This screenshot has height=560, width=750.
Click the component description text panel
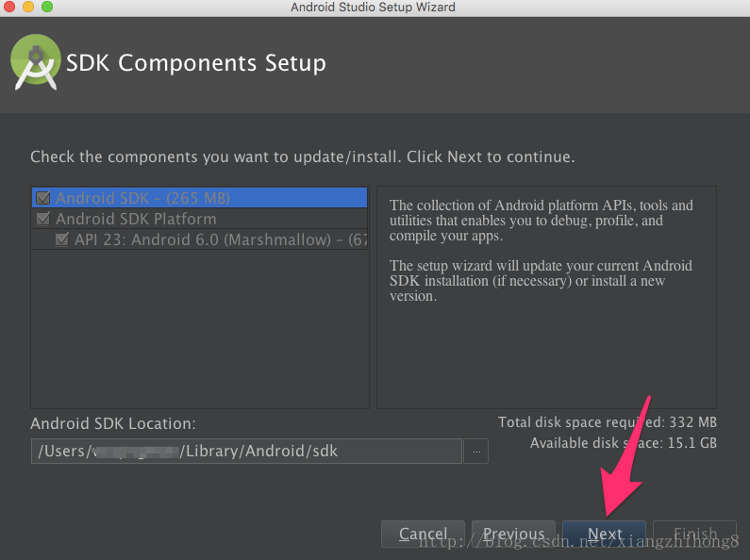tap(546, 297)
